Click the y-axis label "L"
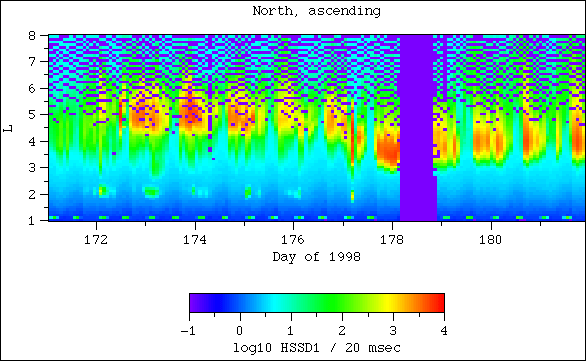586x361 pixels. coord(7,128)
